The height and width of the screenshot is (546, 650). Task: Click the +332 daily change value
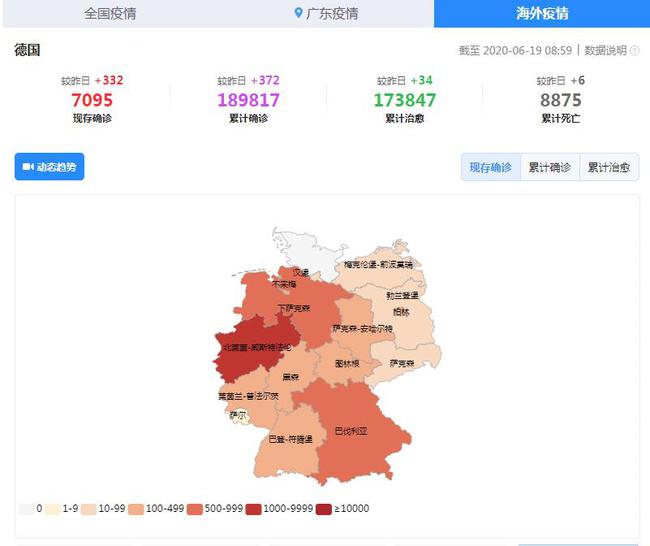click(x=109, y=80)
